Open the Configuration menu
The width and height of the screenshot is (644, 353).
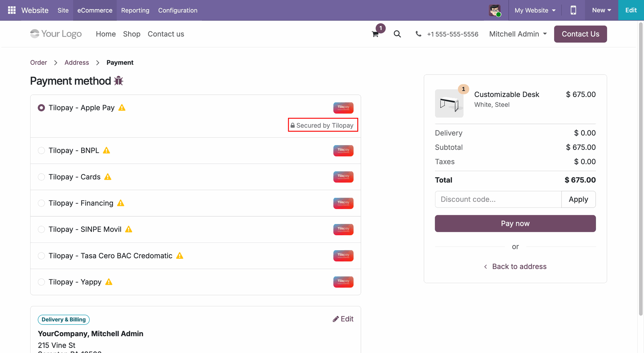(x=178, y=10)
